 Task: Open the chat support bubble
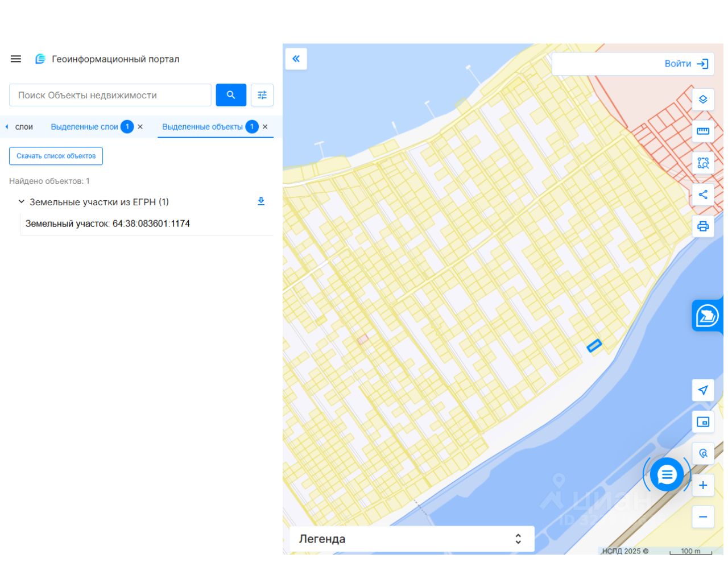coord(667,474)
